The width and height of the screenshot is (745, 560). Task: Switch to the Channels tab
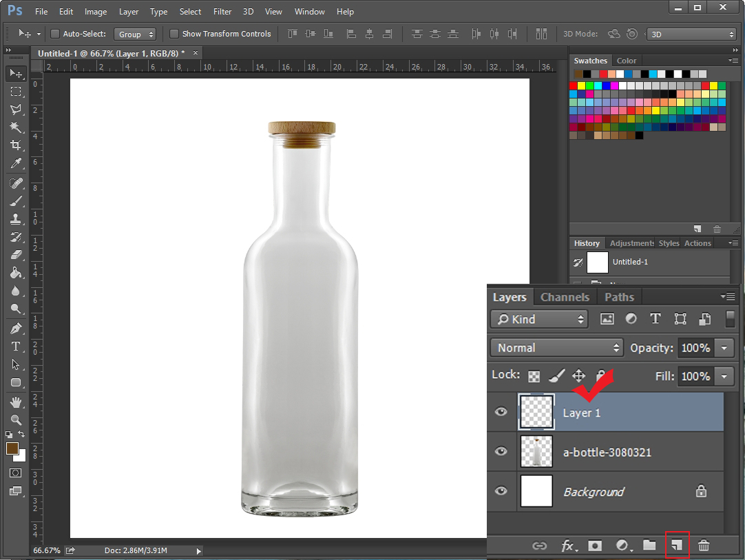(x=565, y=297)
